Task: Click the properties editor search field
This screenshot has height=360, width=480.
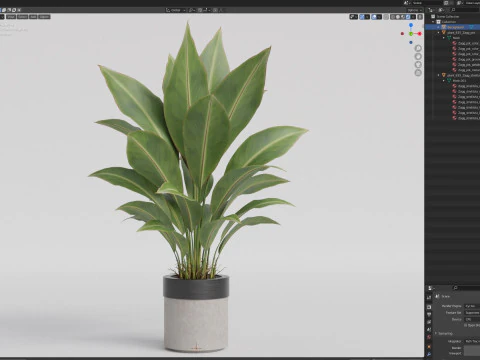Action: pyautogui.click(x=466, y=288)
